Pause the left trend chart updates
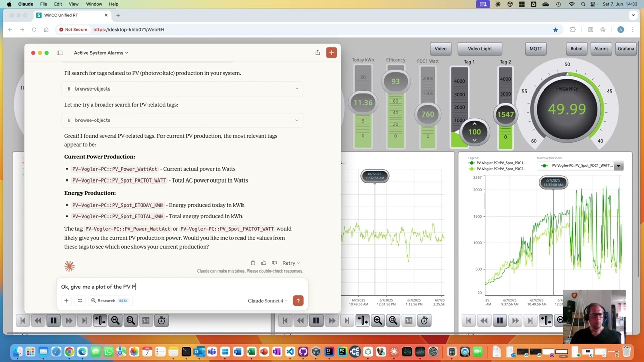Image resolution: width=644 pixels, height=362 pixels. tap(53, 320)
